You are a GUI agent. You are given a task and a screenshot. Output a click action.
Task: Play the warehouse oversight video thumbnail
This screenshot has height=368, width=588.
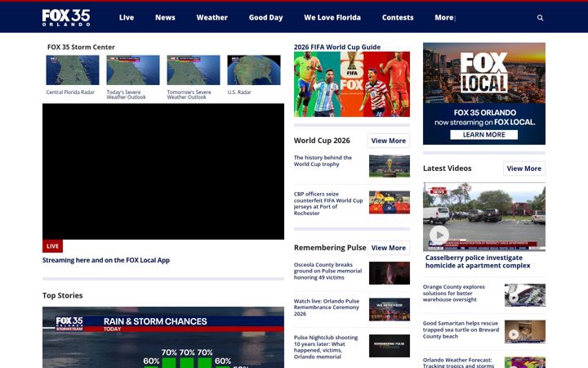pos(525,295)
